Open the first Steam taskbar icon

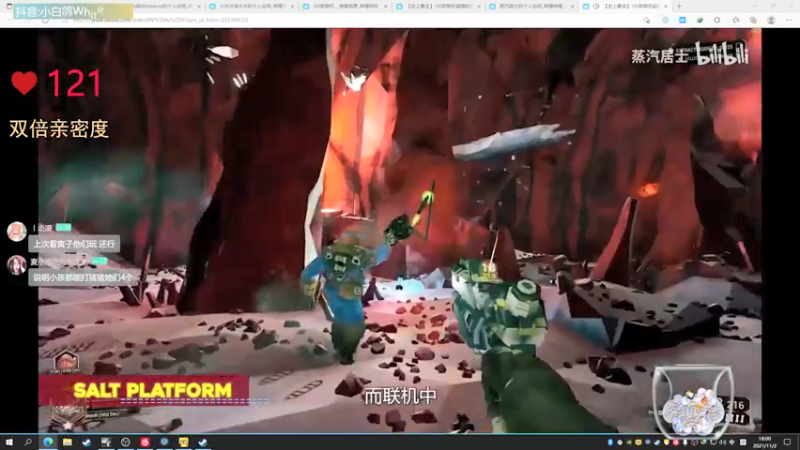[86, 442]
